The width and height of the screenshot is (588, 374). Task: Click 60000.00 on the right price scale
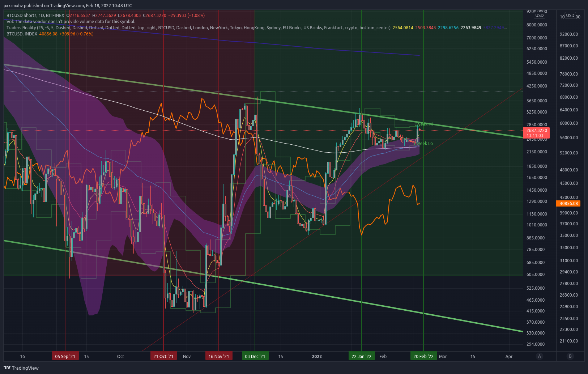(x=569, y=123)
